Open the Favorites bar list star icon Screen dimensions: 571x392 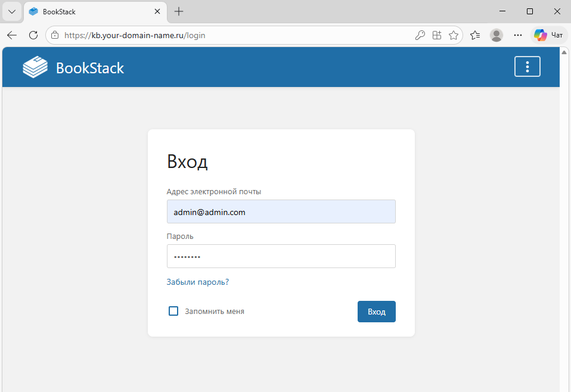(475, 35)
